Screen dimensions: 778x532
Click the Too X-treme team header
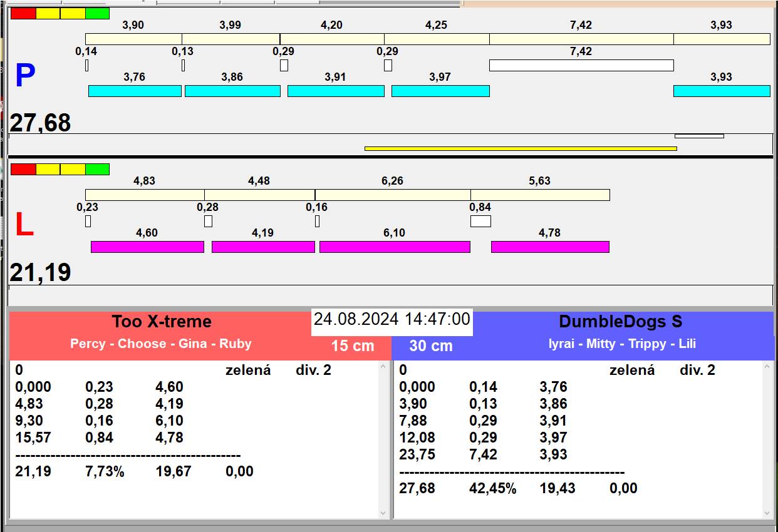(162, 322)
